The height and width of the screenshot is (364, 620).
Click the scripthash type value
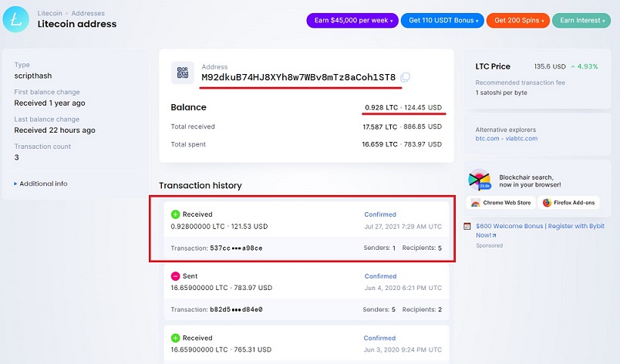click(33, 76)
